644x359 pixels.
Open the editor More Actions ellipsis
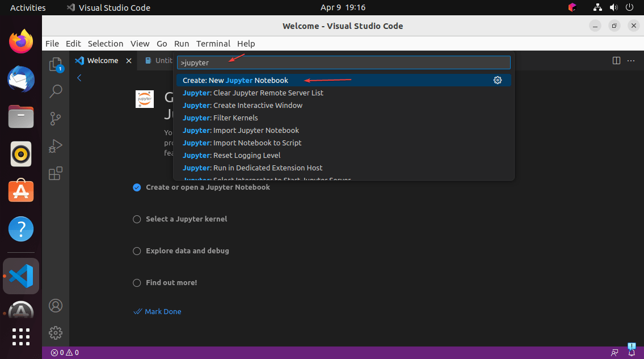click(631, 60)
